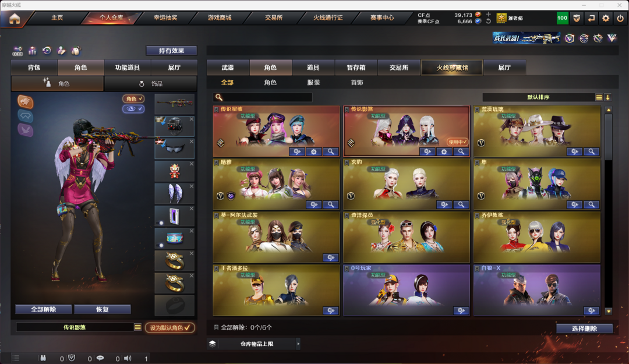The image size is (629, 364).
Task: Add CF points with plus icon
Action: pyautogui.click(x=488, y=15)
